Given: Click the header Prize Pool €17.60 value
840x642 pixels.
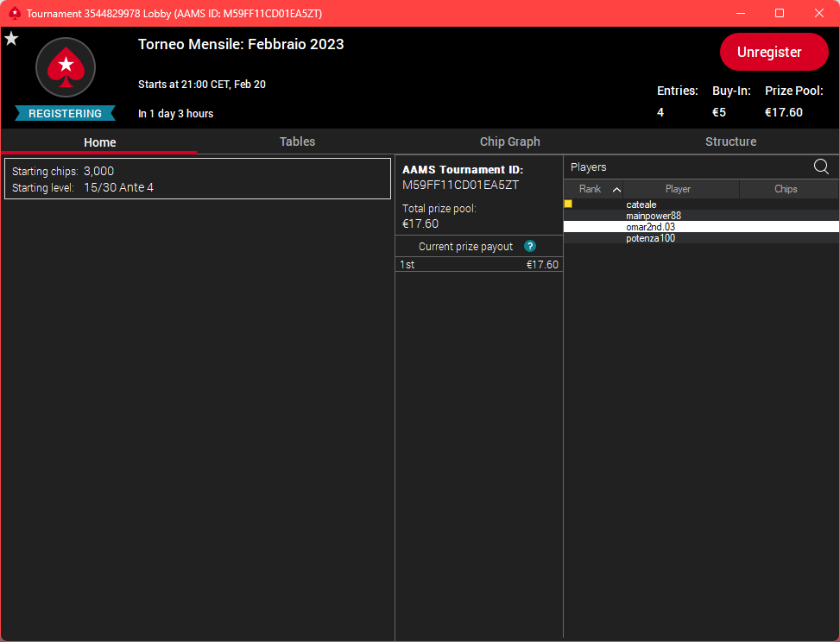Looking at the screenshot, I should tap(784, 112).
